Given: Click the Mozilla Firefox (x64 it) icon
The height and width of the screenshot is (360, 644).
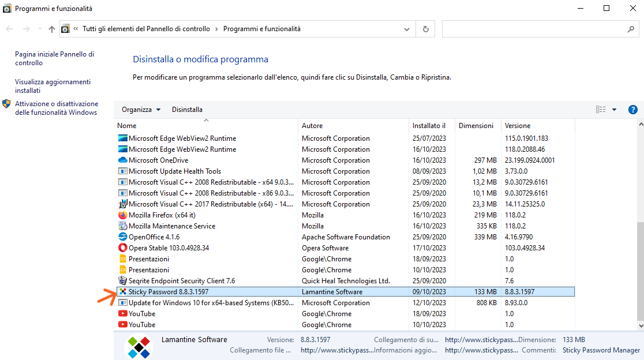Looking at the screenshot, I should [x=122, y=215].
